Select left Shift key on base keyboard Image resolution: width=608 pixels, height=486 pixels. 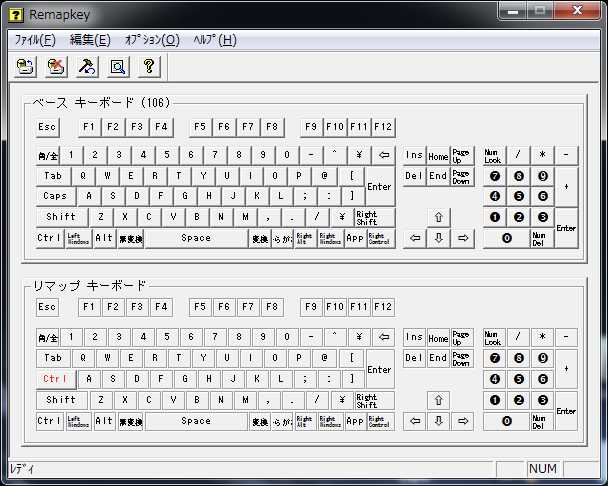[x=61, y=217]
